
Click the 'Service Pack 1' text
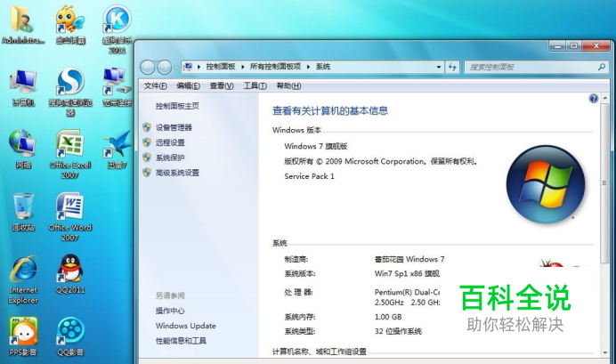click(309, 176)
